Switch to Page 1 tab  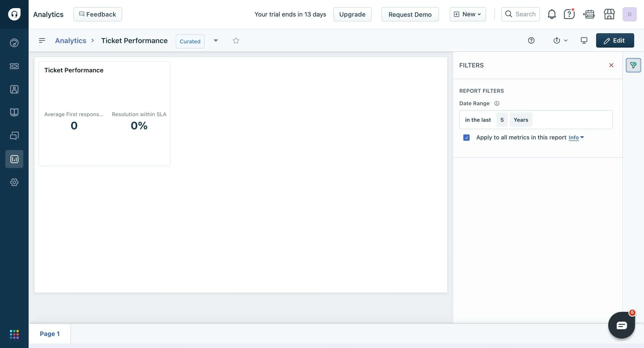50,334
